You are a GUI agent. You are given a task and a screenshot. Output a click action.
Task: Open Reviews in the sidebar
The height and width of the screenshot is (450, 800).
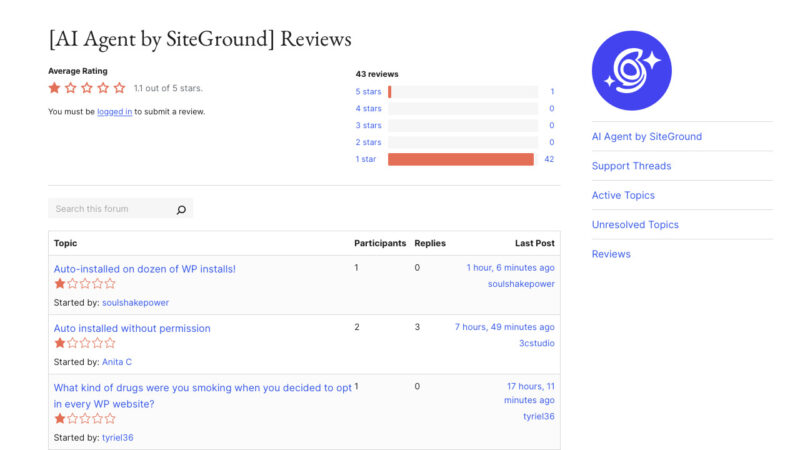(611, 254)
